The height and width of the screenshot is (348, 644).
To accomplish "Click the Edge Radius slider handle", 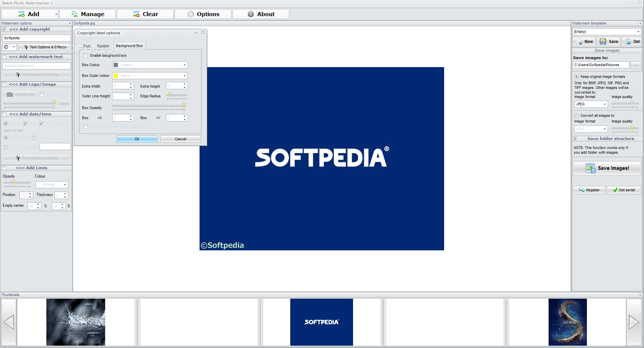I will coord(170,95).
